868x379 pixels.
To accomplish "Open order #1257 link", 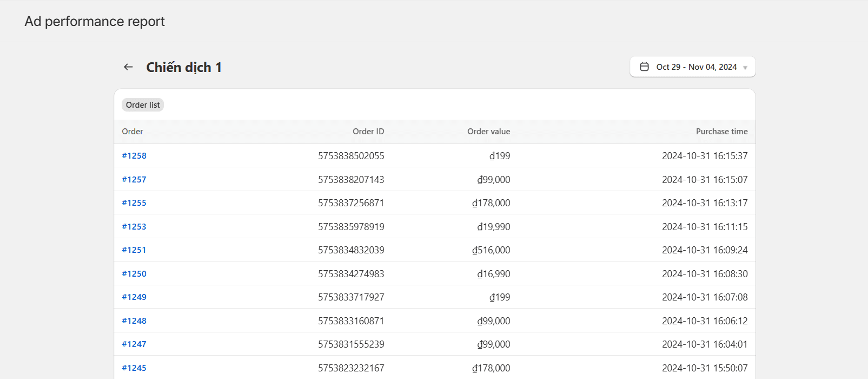I will pyautogui.click(x=134, y=180).
